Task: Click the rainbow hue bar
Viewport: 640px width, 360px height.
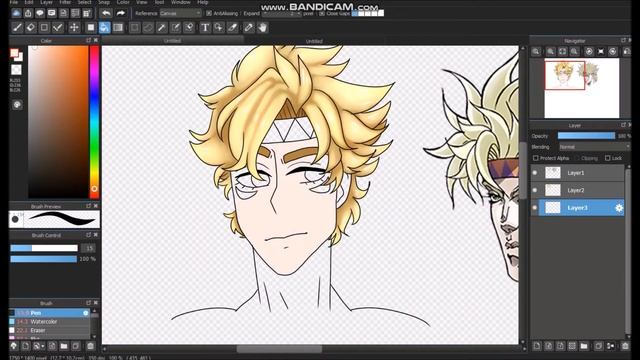Action: tap(94, 122)
